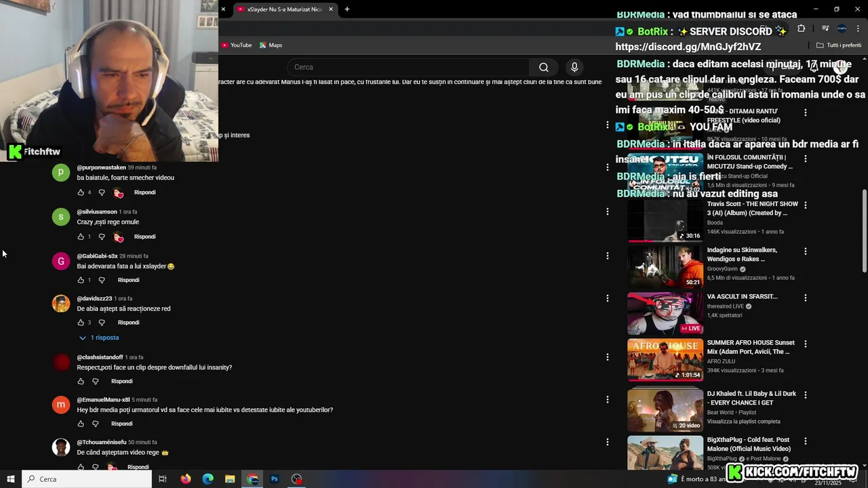Open options menu for @davidszz23 comment
The width and height of the screenshot is (868, 488).
pyautogui.click(x=608, y=298)
